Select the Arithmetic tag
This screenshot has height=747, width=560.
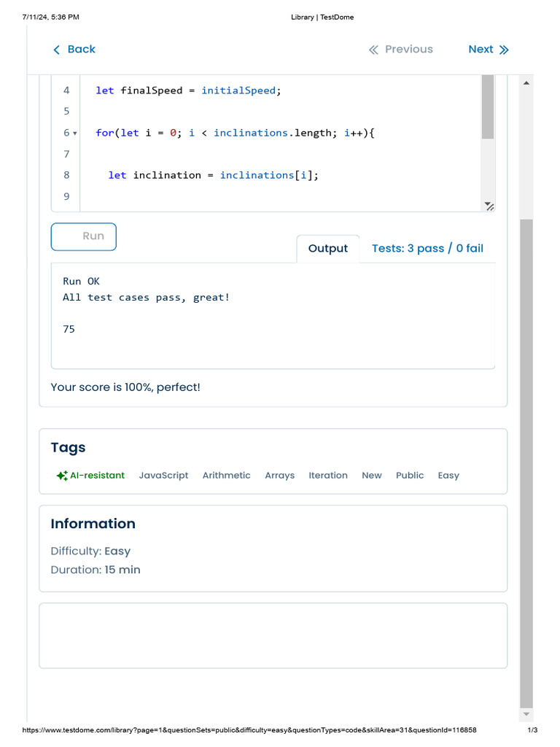click(x=226, y=476)
